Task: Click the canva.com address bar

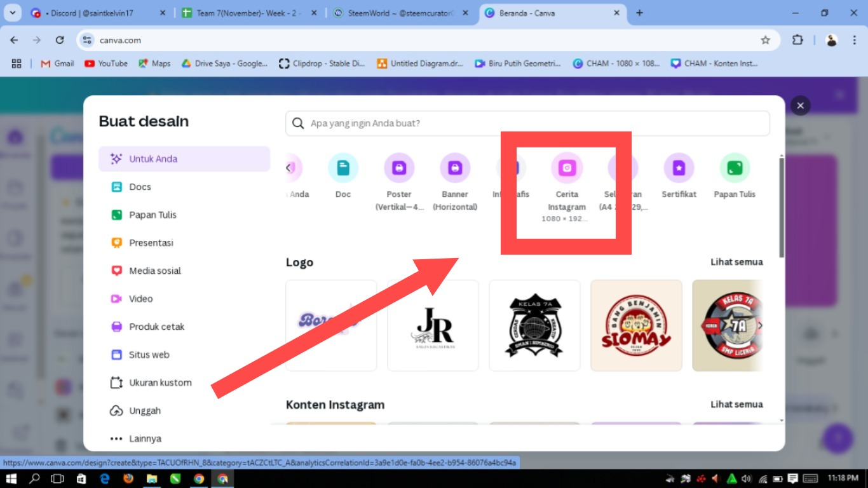Action: [427, 40]
